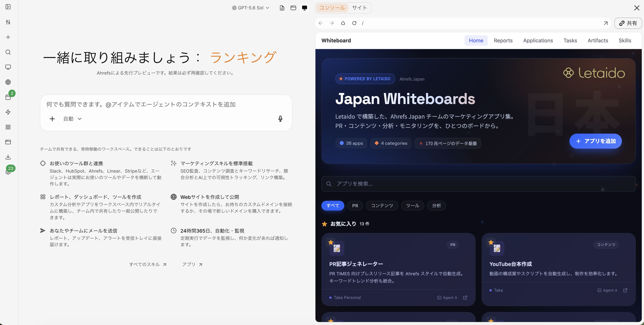Open the 自動 mode dropdown

tap(72, 119)
